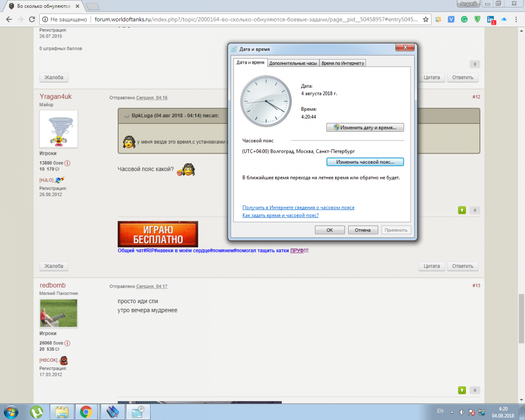Viewport: 525px width, 420px height.
Task: Click info icon next to 26068 боев
Action: [x=67, y=343]
